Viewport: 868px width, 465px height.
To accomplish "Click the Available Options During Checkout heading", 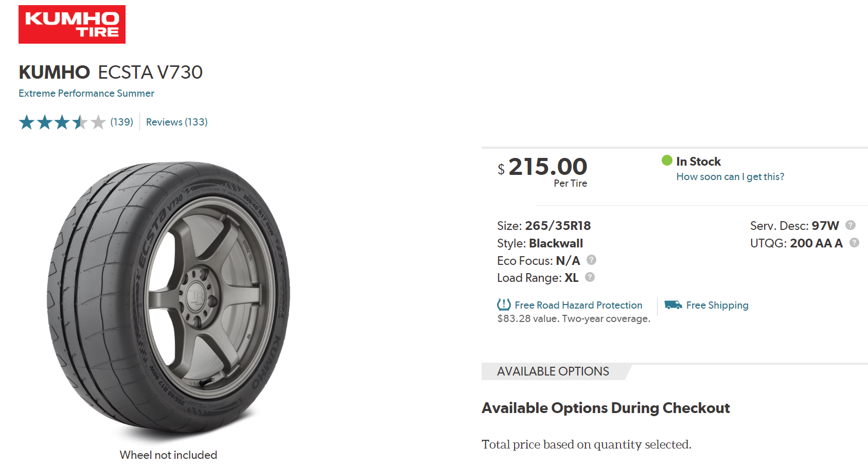I will (x=606, y=408).
